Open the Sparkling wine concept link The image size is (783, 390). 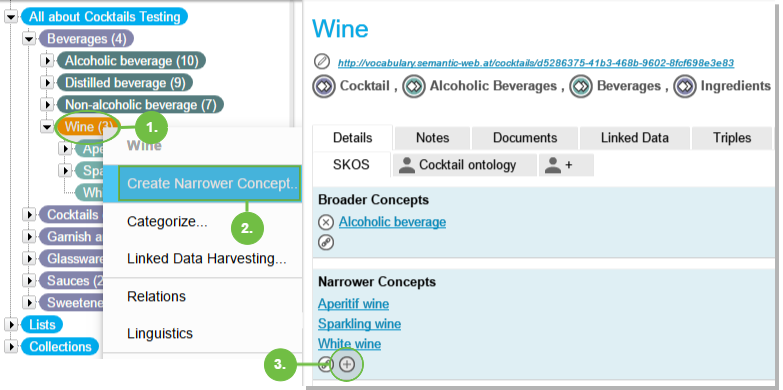pos(359,324)
